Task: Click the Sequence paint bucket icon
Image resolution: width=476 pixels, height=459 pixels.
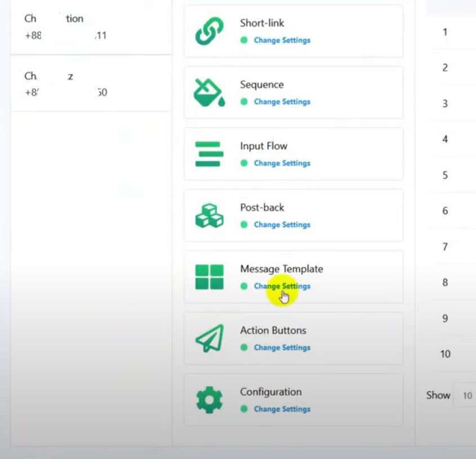Action: point(209,92)
